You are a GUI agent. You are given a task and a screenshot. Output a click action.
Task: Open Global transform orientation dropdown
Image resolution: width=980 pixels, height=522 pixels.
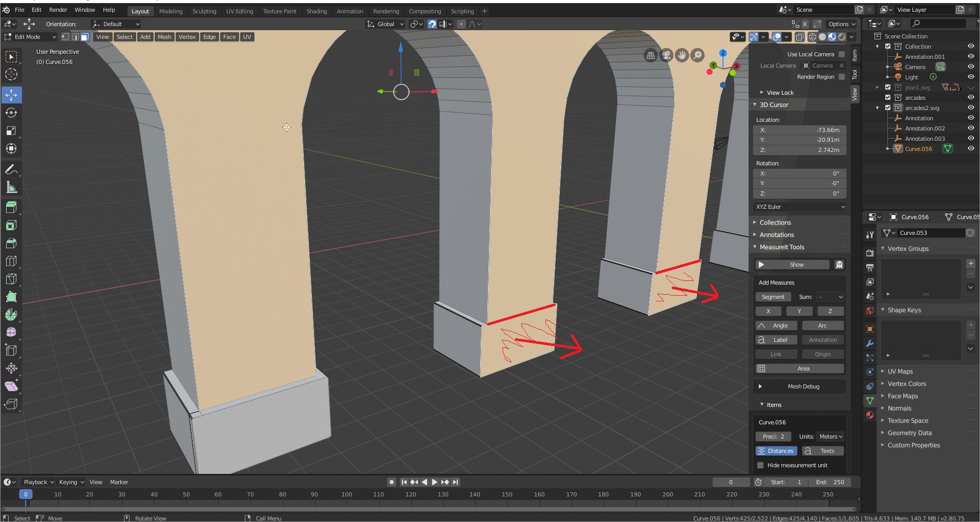[386, 24]
